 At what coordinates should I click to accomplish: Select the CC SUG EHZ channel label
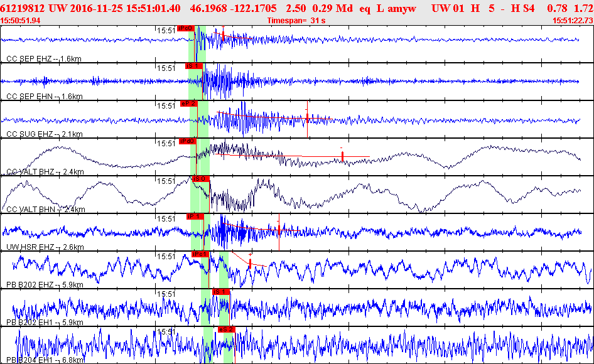coord(44,134)
